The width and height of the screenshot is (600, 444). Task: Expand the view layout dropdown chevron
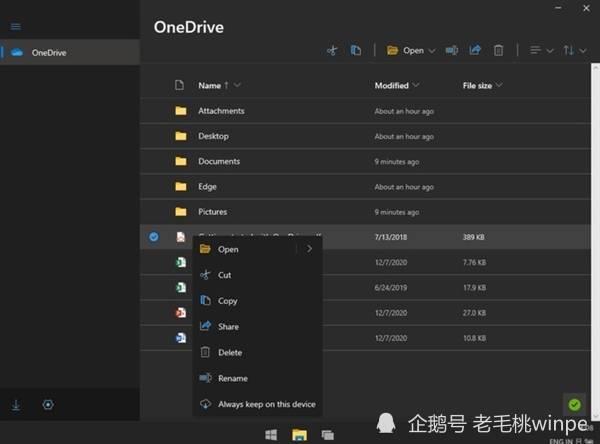(550, 51)
